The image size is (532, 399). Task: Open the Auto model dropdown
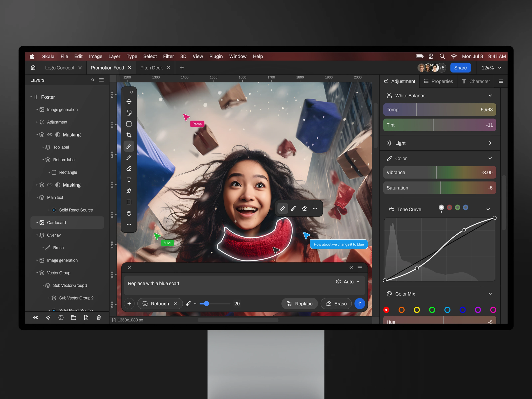click(348, 282)
